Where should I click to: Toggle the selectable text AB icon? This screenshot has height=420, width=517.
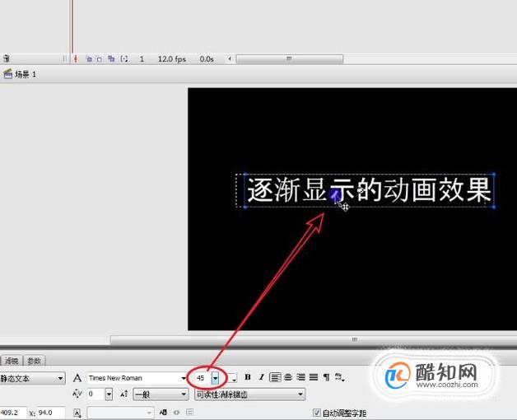[x=163, y=412]
